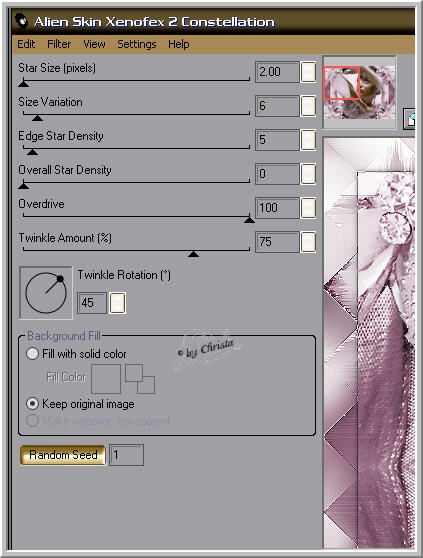
Task: Click the Twinkle Amount value field
Action: [277, 242]
